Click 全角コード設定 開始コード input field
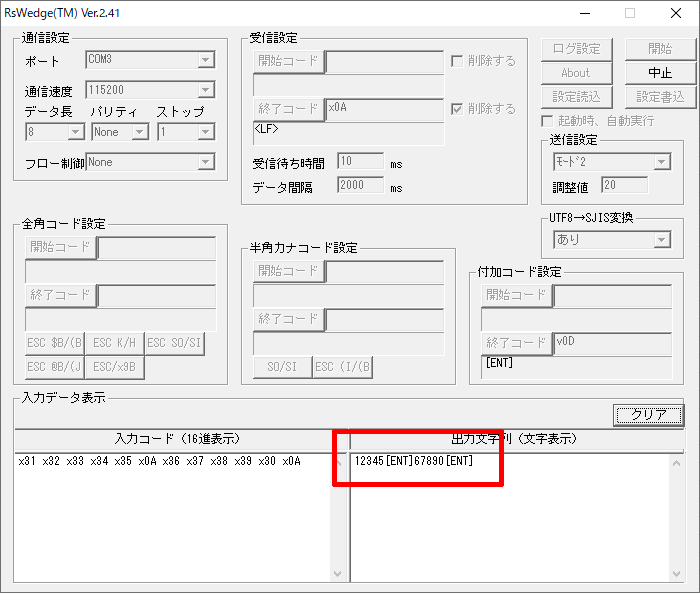This screenshot has width=700, height=593. point(157,247)
